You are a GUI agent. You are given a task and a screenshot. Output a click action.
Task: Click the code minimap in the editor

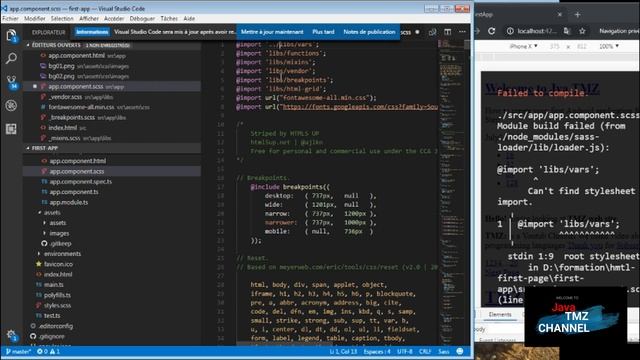(451, 192)
